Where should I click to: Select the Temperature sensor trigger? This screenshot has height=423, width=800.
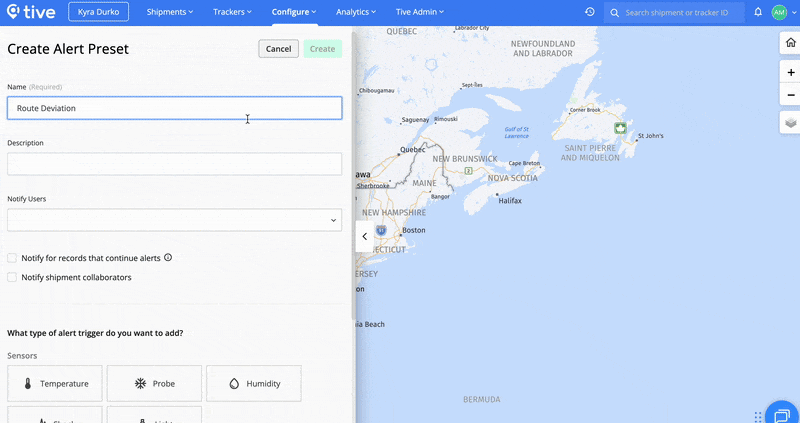tap(55, 383)
